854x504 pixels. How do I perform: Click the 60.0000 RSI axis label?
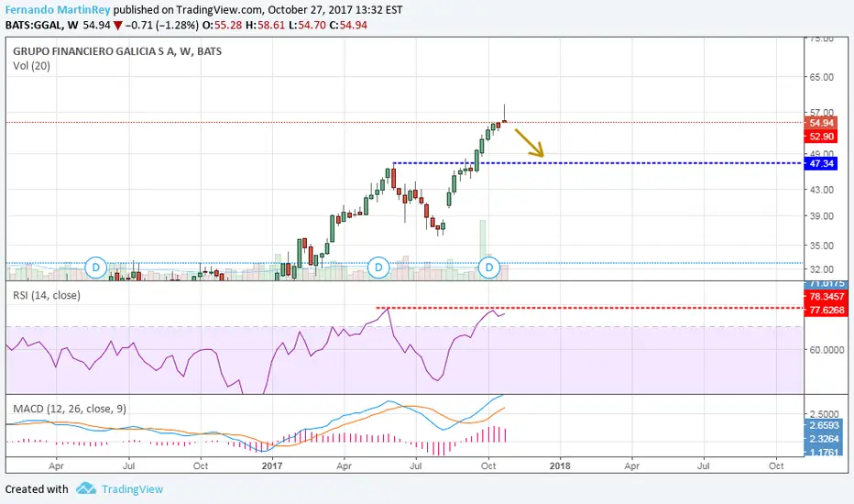827,350
